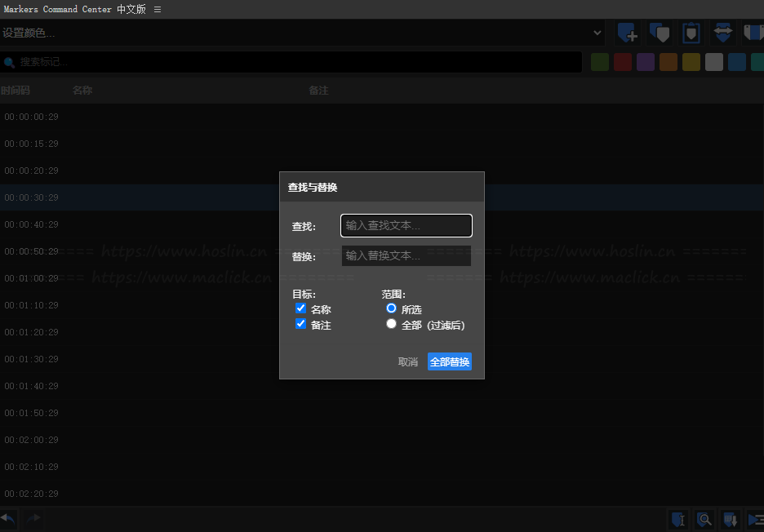This screenshot has width=764, height=532.
Task: Pick the red color filter swatch
Action: pyautogui.click(x=622, y=62)
